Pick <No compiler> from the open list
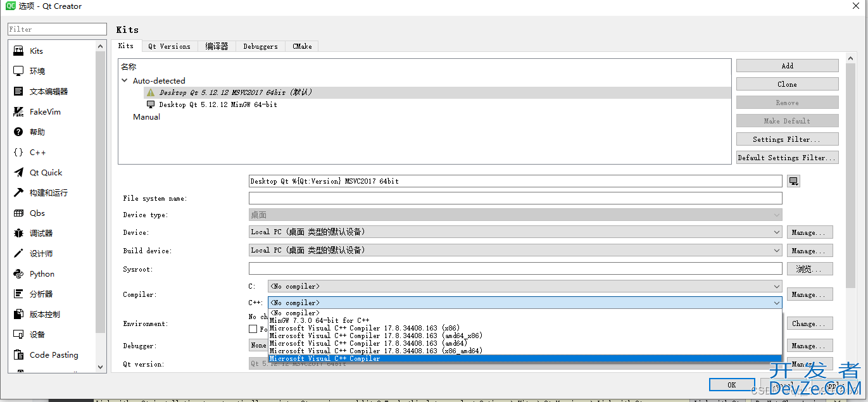 point(294,313)
